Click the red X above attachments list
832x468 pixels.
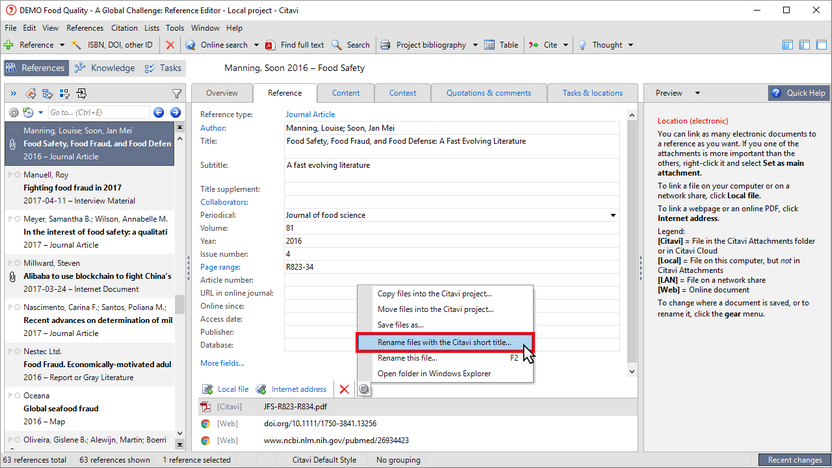(x=344, y=389)
